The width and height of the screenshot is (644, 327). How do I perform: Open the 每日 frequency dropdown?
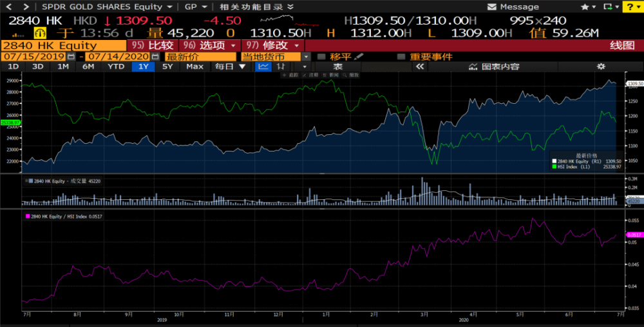tap(231, 66)
